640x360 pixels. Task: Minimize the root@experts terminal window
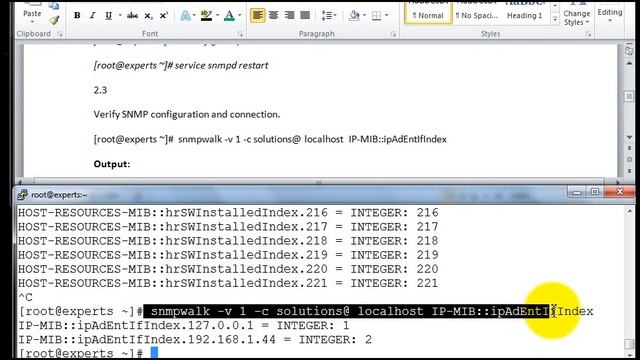pos(576,192)
